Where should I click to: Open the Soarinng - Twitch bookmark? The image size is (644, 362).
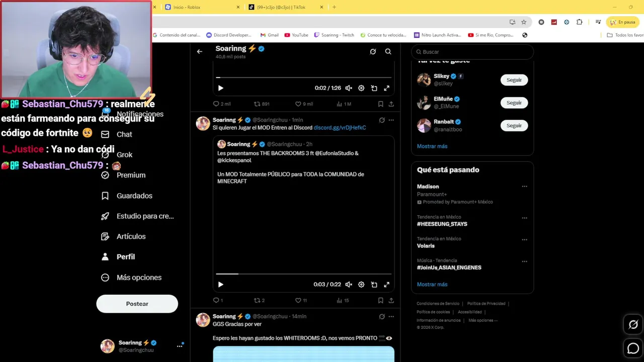[334, 35]
